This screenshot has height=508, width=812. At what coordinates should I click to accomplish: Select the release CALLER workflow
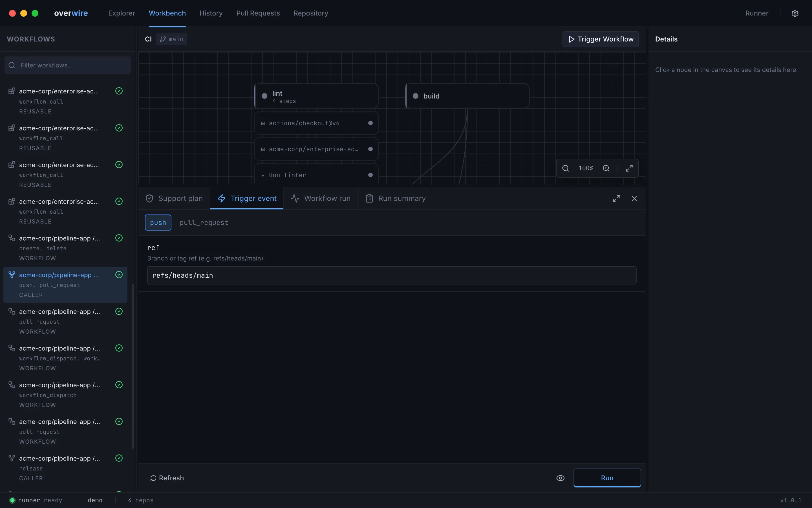[x=65, y=468]
